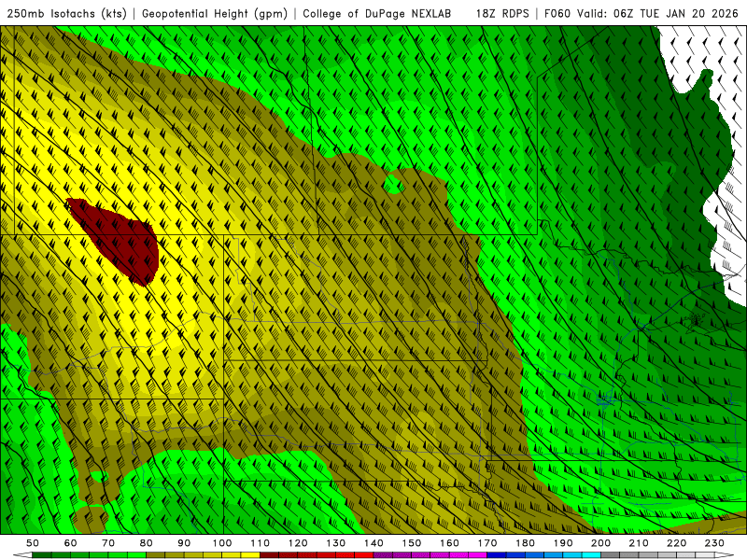Click the '250mb Isotachs (kts)' title text
Image resolution: width=747 pixels, height=560 pixels.
66,13
